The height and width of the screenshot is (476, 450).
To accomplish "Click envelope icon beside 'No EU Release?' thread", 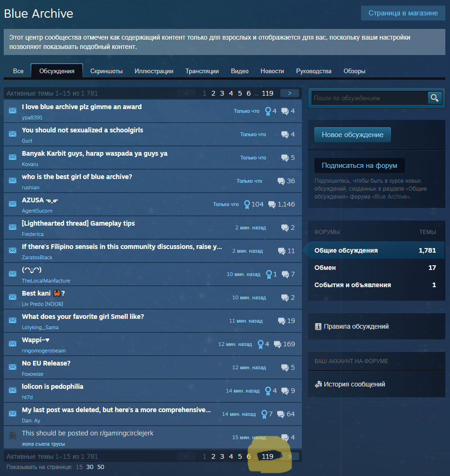I will pos(13,367).
